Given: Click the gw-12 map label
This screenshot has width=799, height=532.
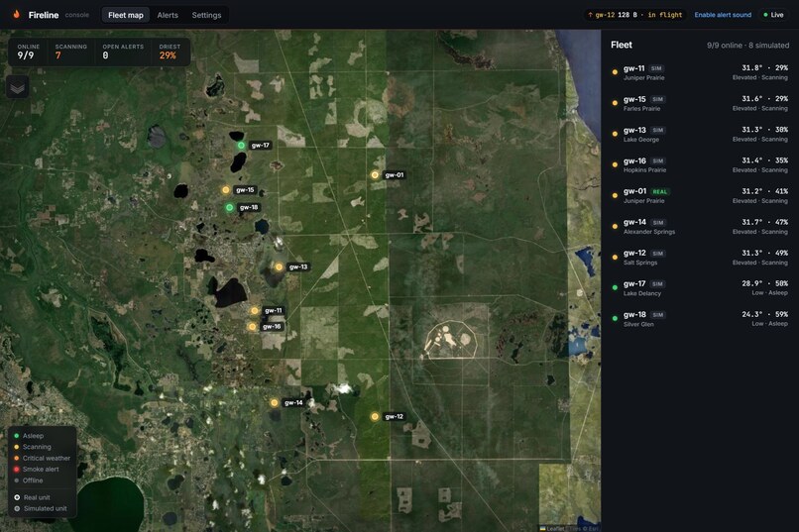Looking at the screenshot, I should 394,416.
